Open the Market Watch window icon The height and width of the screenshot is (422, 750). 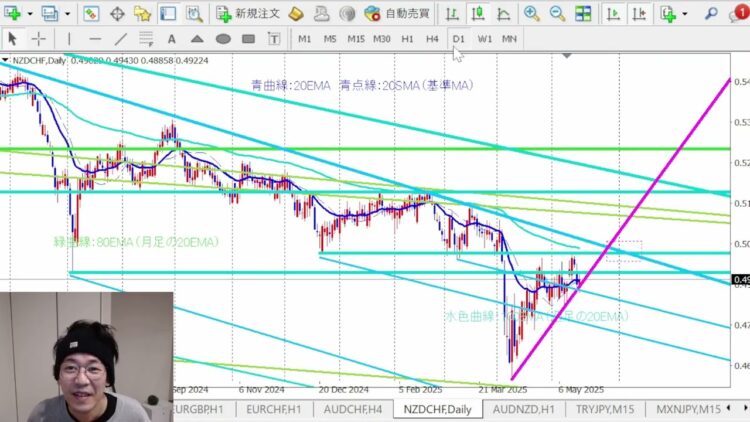[91, 14]
